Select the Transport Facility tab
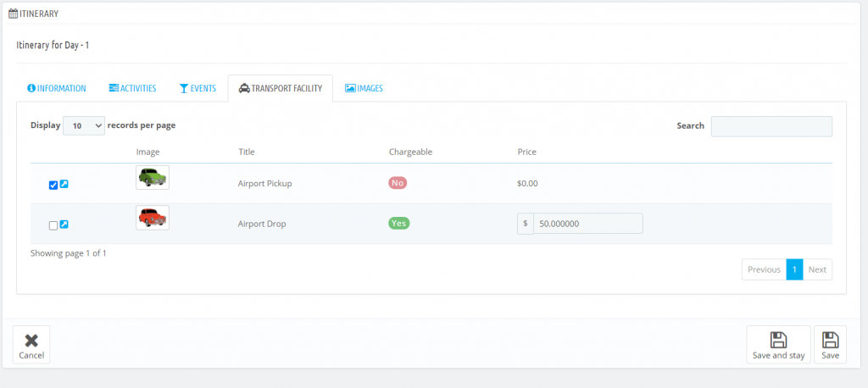Viewport: 868px width, 388px height. tap(280, 88)
